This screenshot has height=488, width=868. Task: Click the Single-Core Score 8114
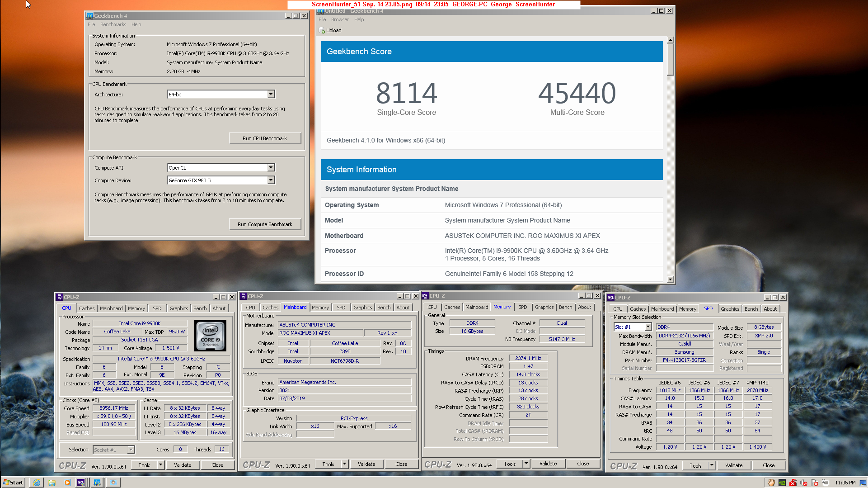coord(406,93)
